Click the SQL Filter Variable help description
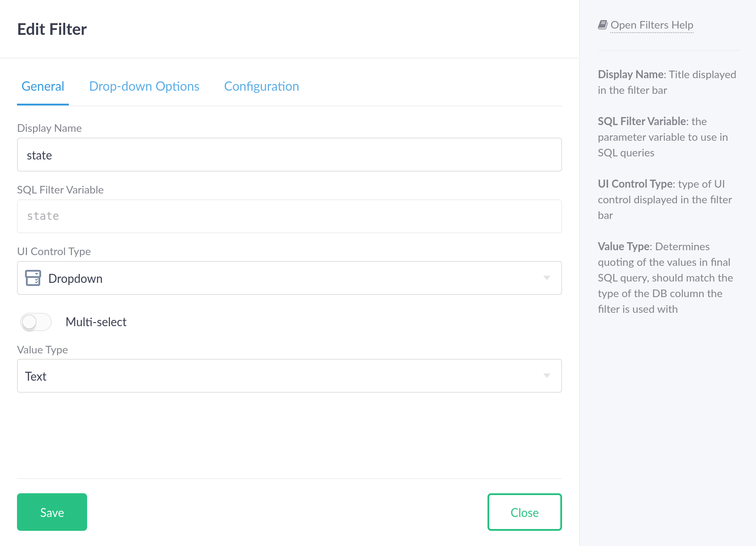 coord(663,137)
